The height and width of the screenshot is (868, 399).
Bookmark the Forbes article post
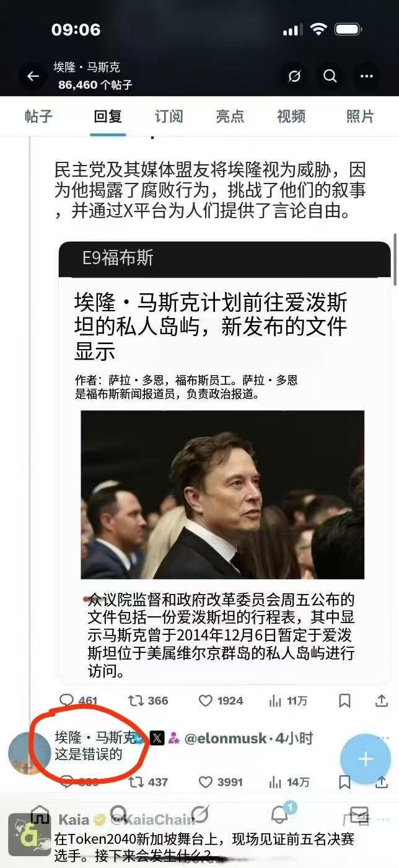(x=344, y=701)
